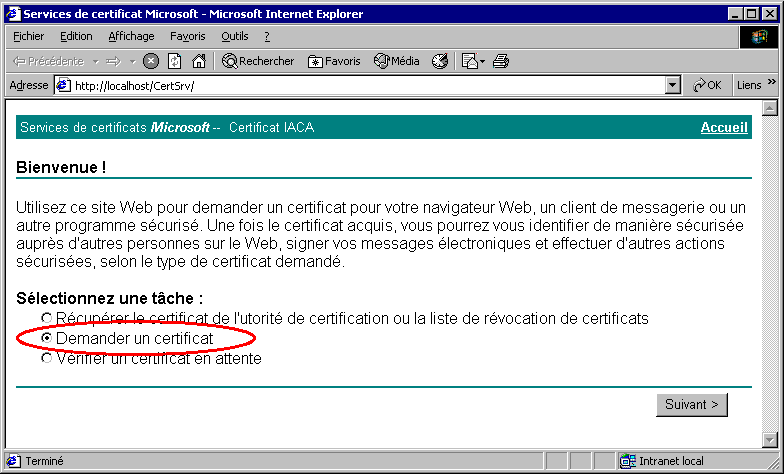Click the Mail toolbar icon
The image size is (784, 474).
point(470,61)
